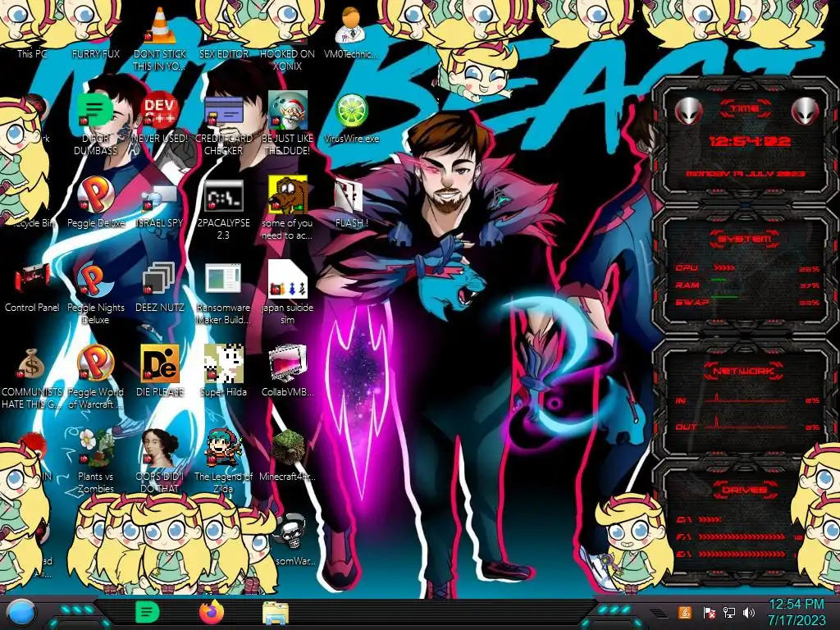Open the DIE PLEASE De icon
840x630 pixels.
[160, 371]
